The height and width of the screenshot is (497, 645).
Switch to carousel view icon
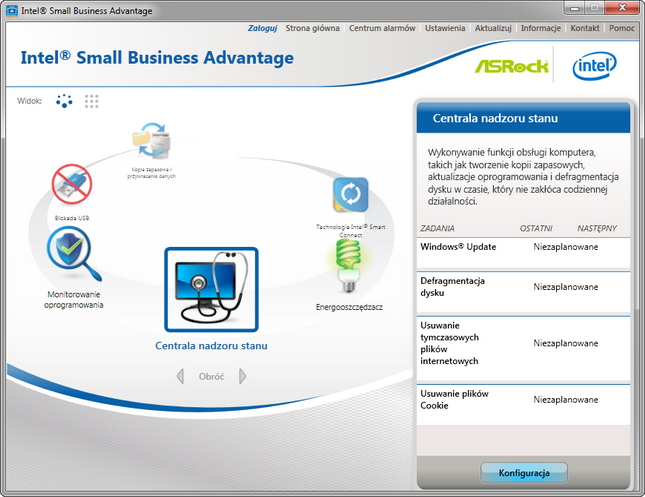coord(64,101)
